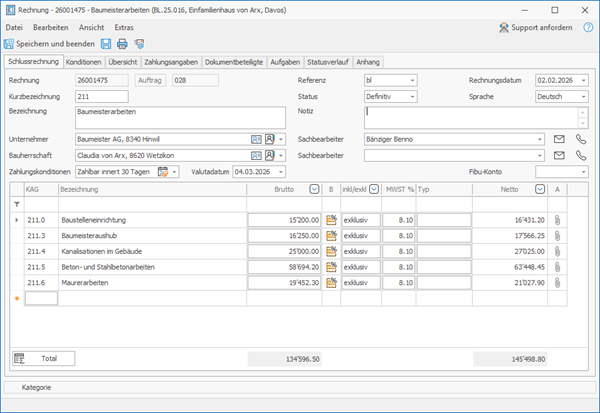Expand the Valutadatum date dropdown
This screenshot has height=413, width=600.
tap(280, 172)
